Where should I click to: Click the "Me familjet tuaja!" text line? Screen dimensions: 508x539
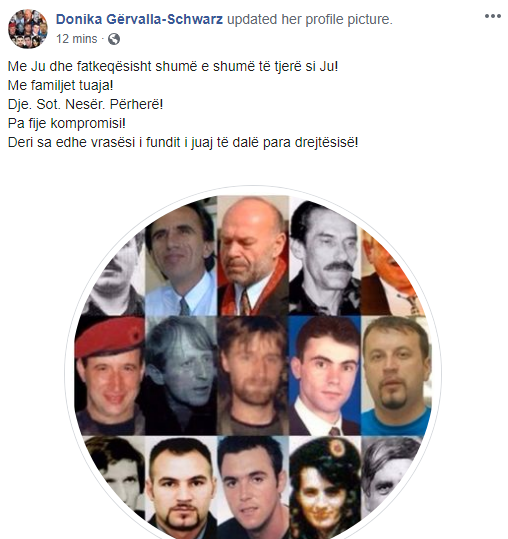point(60,85)
